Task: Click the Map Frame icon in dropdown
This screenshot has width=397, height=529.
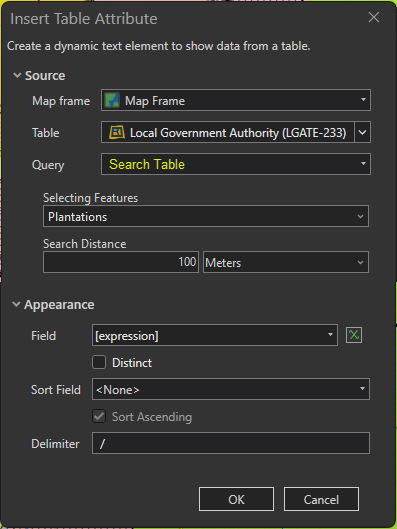Action: 112,100
